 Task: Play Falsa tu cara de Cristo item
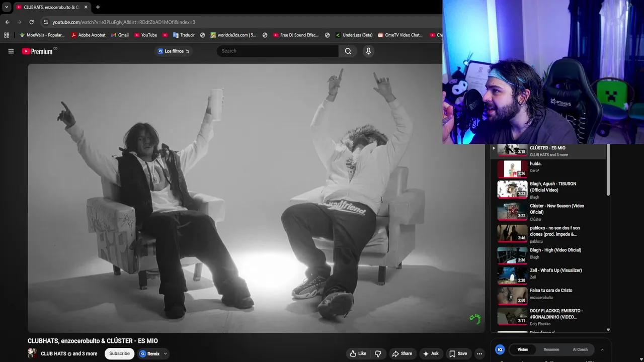point(548,295)
